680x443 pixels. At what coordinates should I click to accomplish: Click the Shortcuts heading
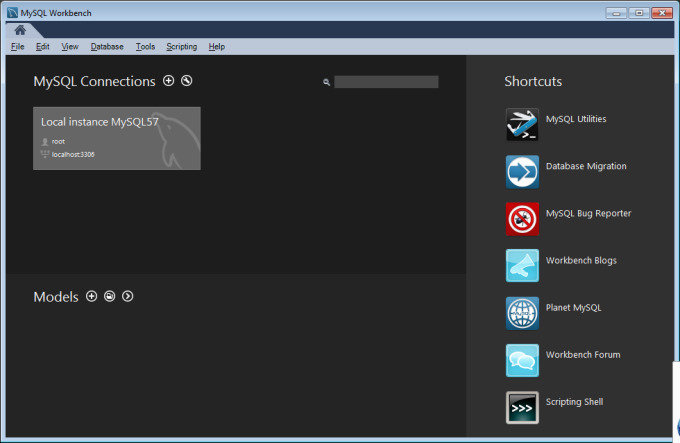click(x=533, y=81)
